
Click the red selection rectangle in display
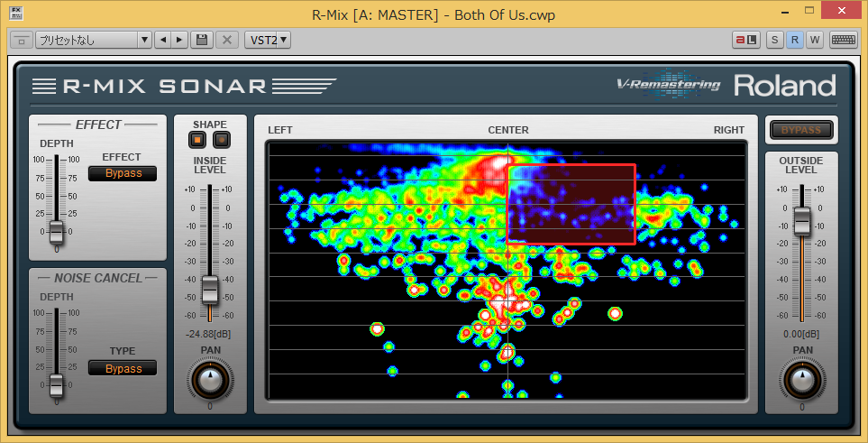pos(571,204)
